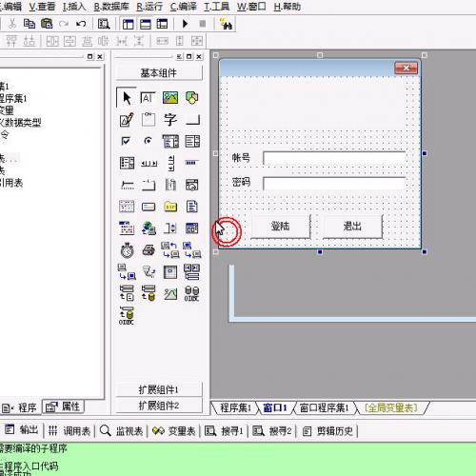Select the vertical spinner adjuster component icon
Viewport: 476px width, 476px height.
point(171,163)
